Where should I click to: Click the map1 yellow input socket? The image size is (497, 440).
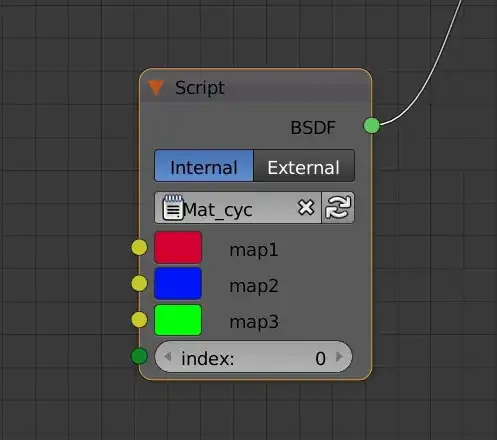point(139,248)
